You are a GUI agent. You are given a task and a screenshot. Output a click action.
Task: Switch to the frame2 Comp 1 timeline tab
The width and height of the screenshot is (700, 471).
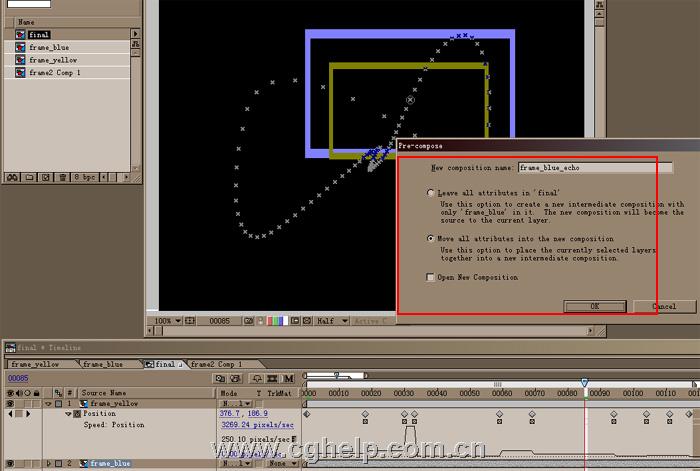click(x=217, y=364)
